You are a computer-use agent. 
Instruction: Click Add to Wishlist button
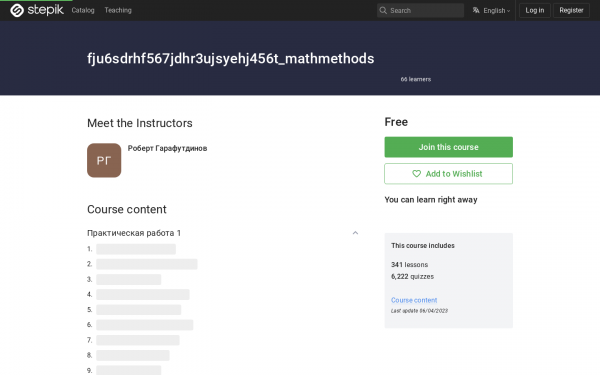tap(448, 174)
